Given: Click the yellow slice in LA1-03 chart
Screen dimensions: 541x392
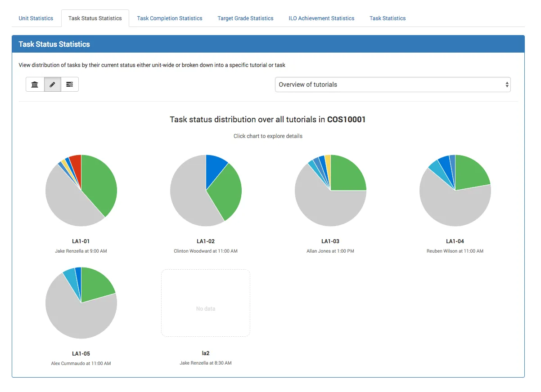Looking at the screenshot, I should 328,160.
